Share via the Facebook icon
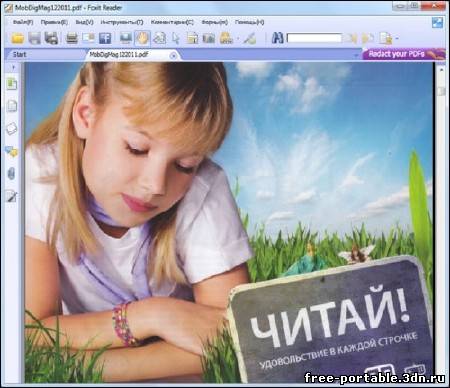The image size is (450, 388). coord(105,38)
